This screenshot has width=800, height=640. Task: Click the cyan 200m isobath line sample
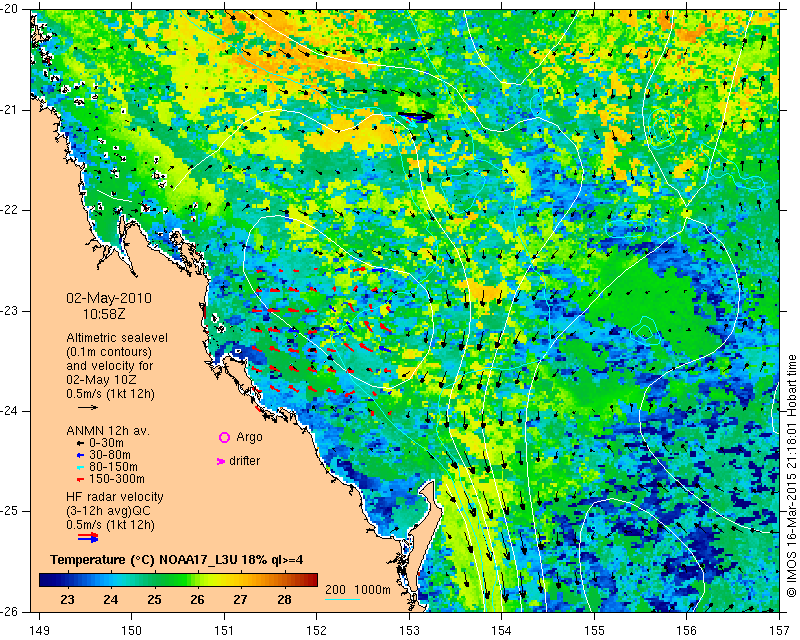[342, 599]
